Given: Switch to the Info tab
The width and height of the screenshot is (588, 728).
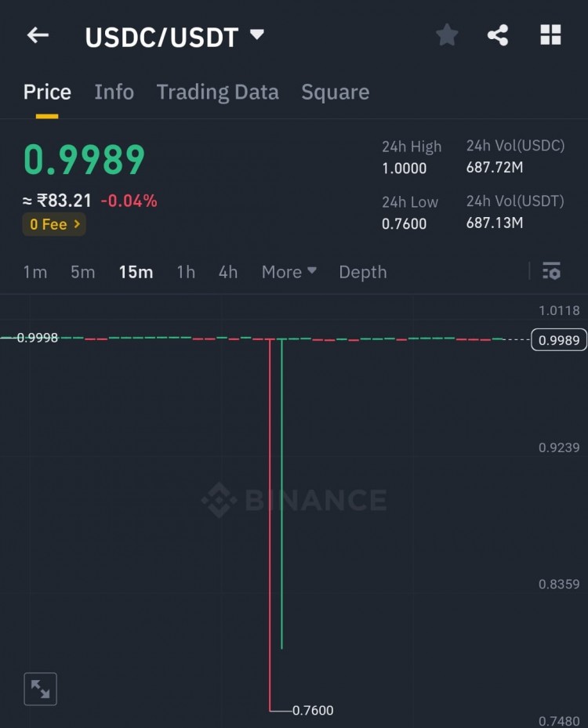Looking at the screenshot, I should 114,92.
